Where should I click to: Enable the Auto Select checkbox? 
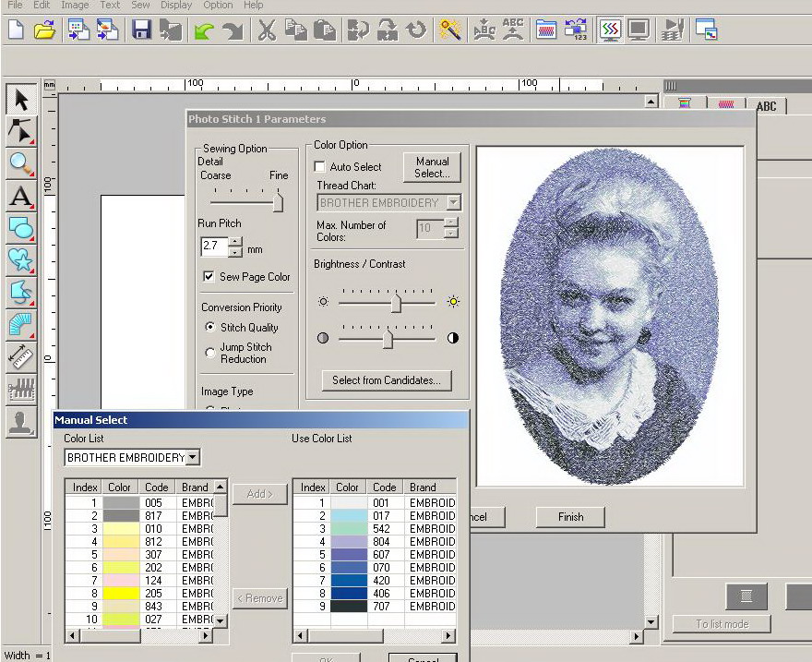click(x=320, y=167)
